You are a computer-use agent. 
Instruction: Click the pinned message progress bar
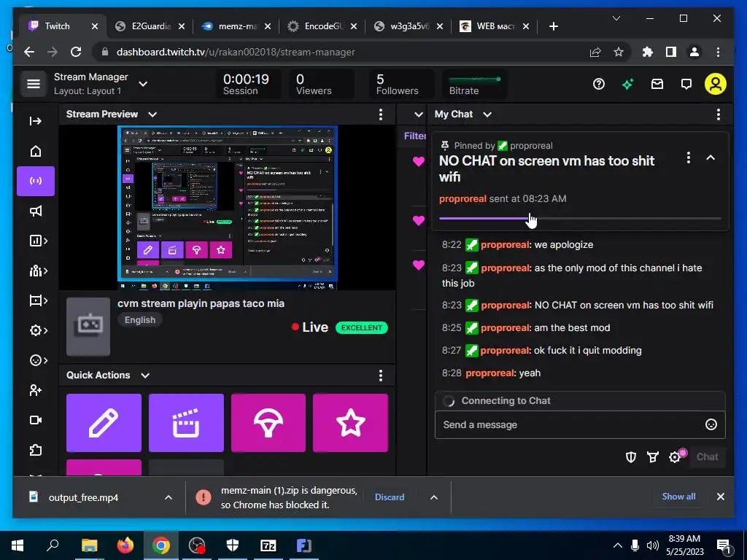(x=580, y=219)
